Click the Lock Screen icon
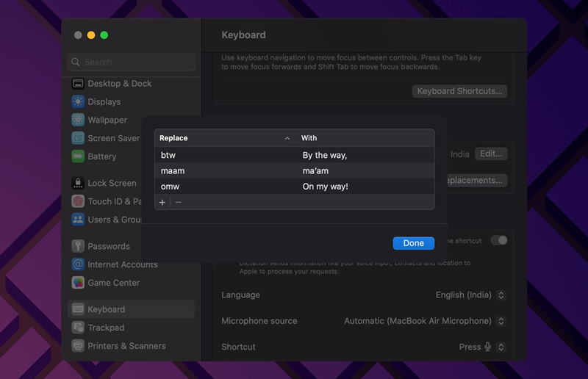588x379 pixels. click(x=78, y=183)
